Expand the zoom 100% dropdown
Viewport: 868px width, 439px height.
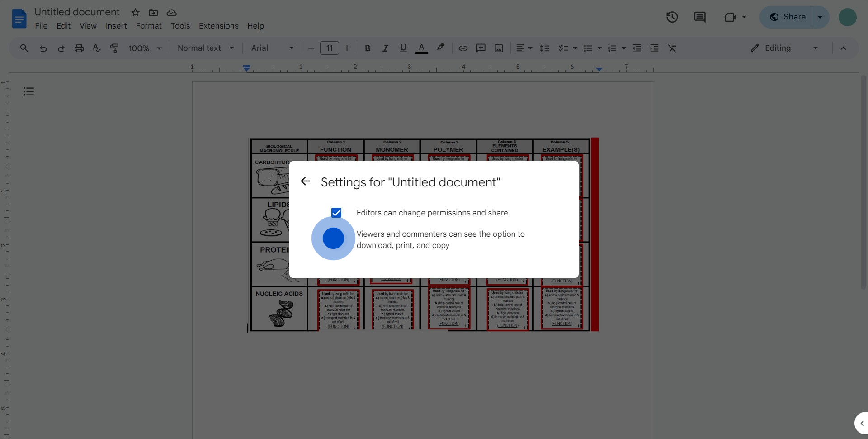[145, 48]
